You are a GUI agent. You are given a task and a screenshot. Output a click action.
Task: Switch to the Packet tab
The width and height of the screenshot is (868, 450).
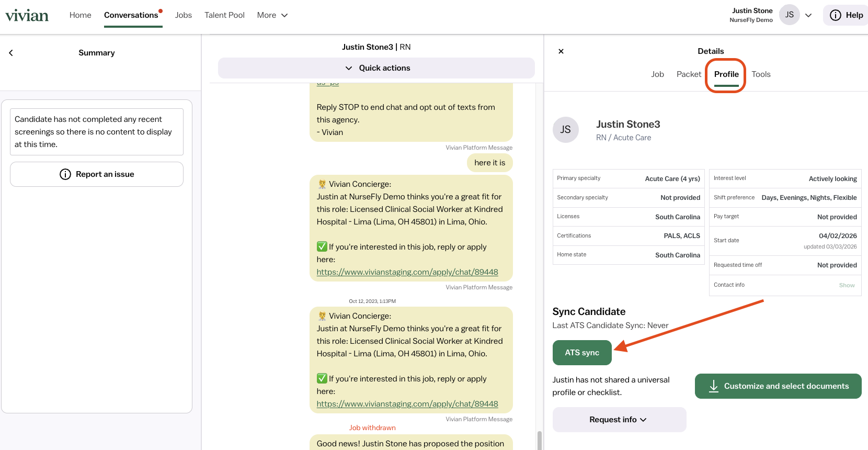(689, 74)
